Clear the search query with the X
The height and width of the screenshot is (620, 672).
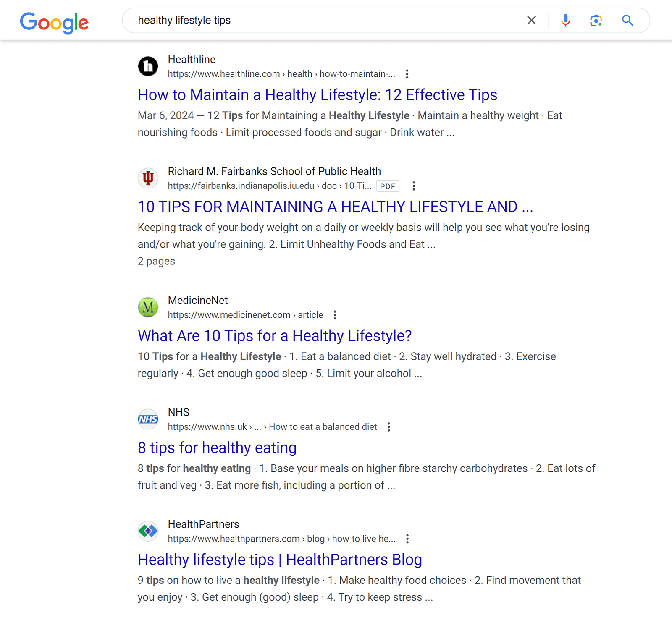tap(531, 20)
